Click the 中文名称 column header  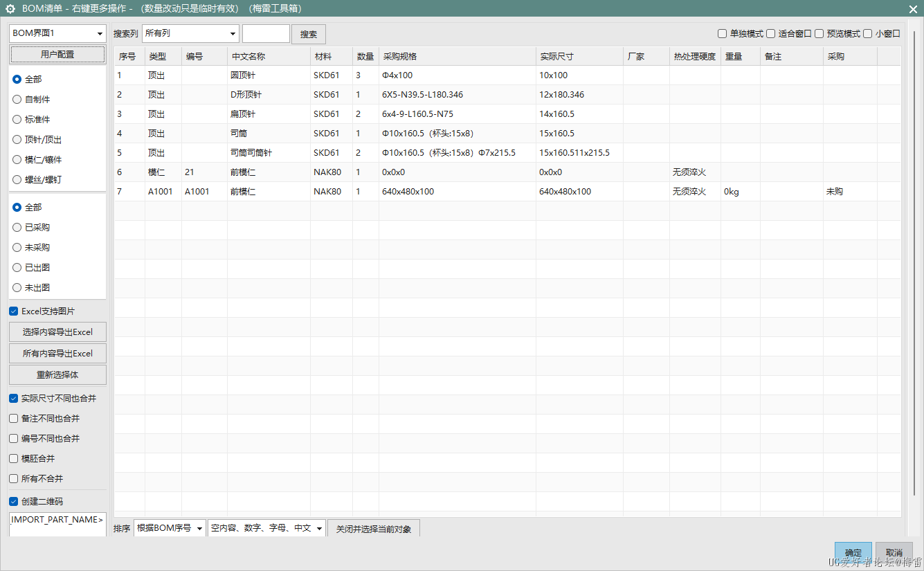(269, 57)
